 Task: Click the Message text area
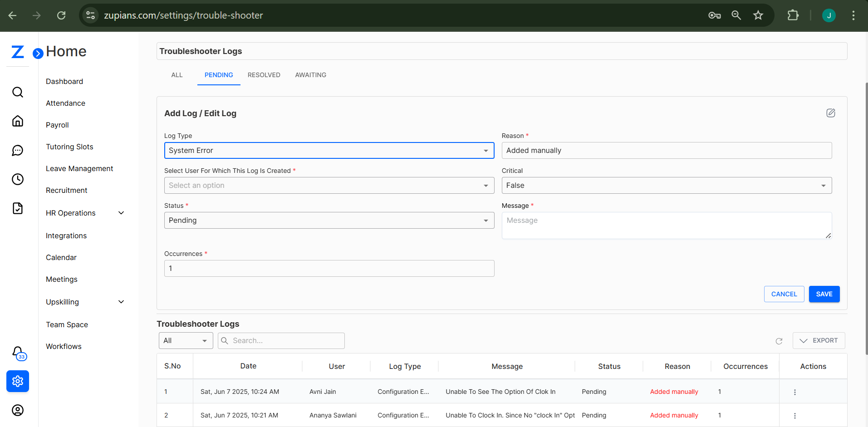(x=666, y=226)
